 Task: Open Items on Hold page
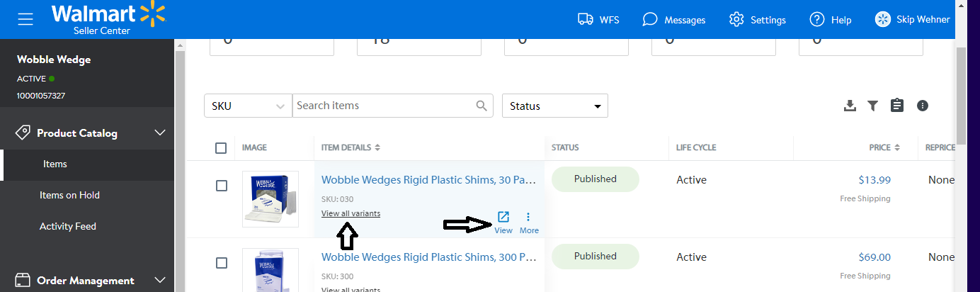(x=69, y=195)
